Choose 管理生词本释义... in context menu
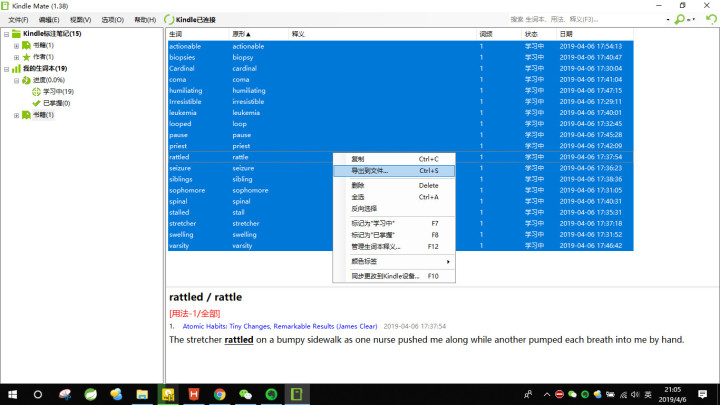This screenshot has width=720, height=405. [394, 247]
